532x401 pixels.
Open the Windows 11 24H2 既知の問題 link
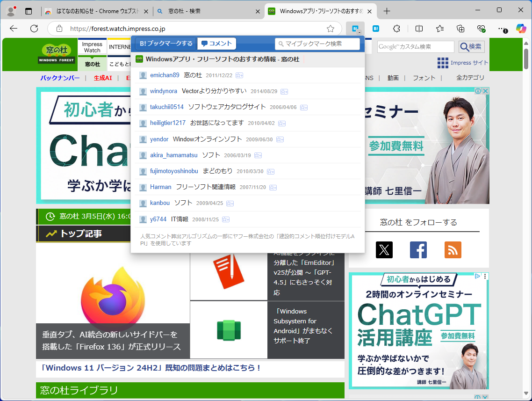[x=150, y=368]
